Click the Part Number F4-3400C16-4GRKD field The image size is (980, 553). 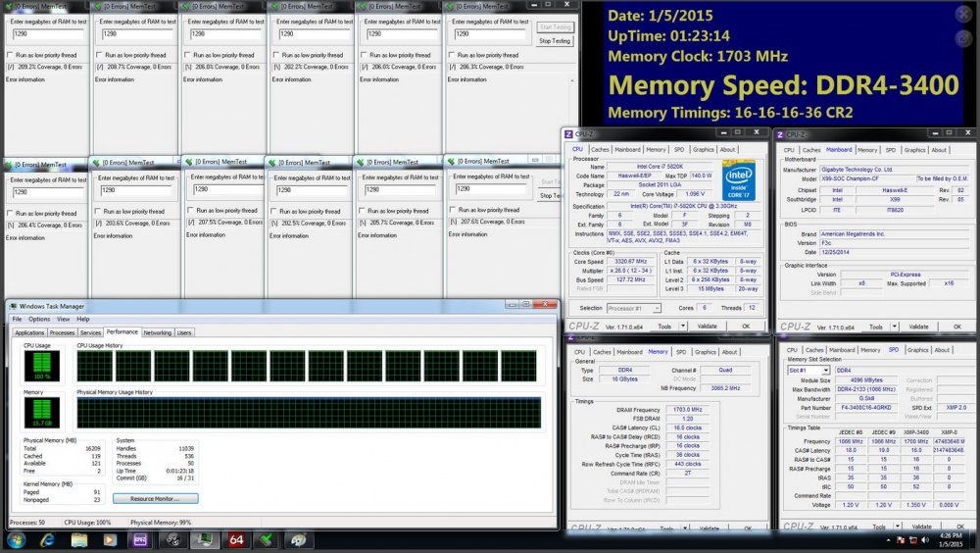[865, 408]
